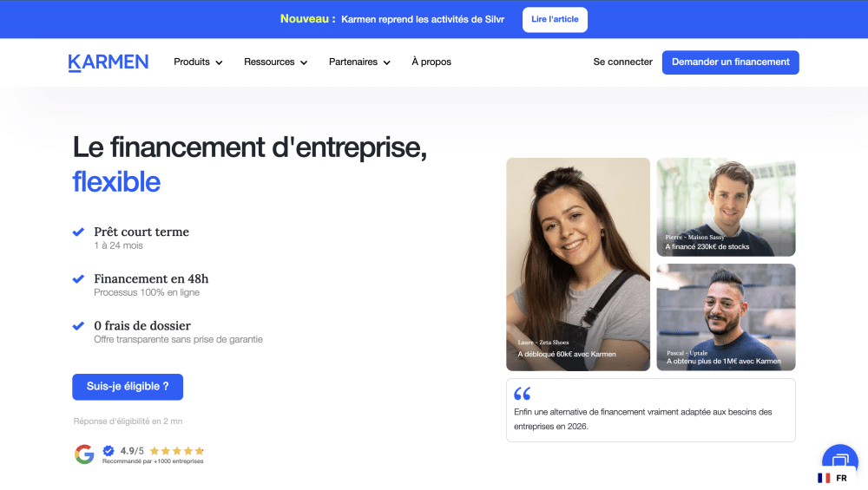Click the Karmen logo
This screenshot has width=868, height=490.
point(108,62)
